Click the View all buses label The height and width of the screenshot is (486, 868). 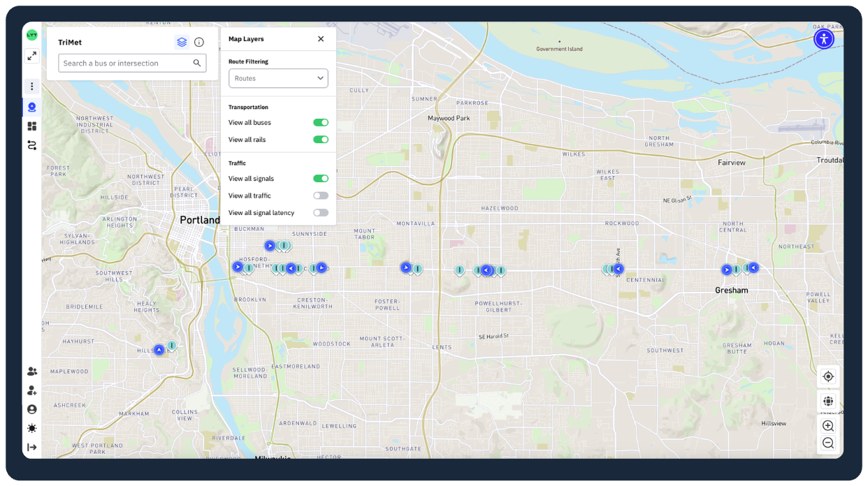coord(249,123)
